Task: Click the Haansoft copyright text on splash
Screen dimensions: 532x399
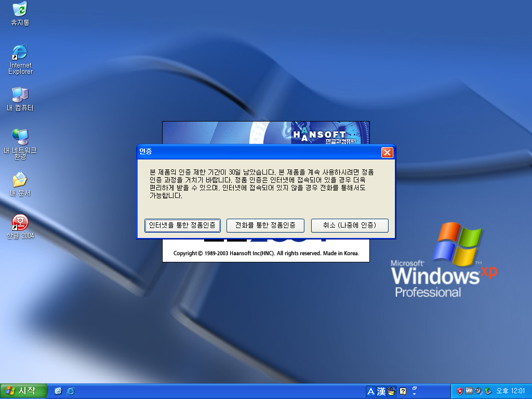Action: [x=266, y=253]
